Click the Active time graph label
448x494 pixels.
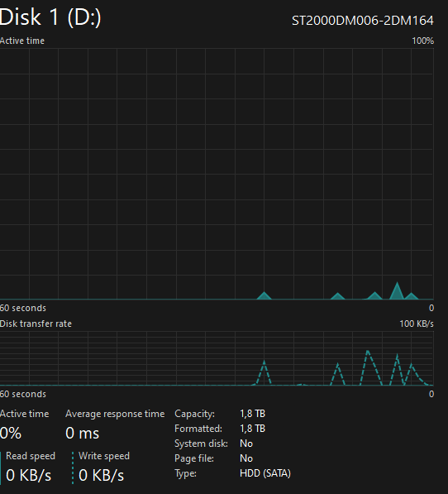[22, 41]
